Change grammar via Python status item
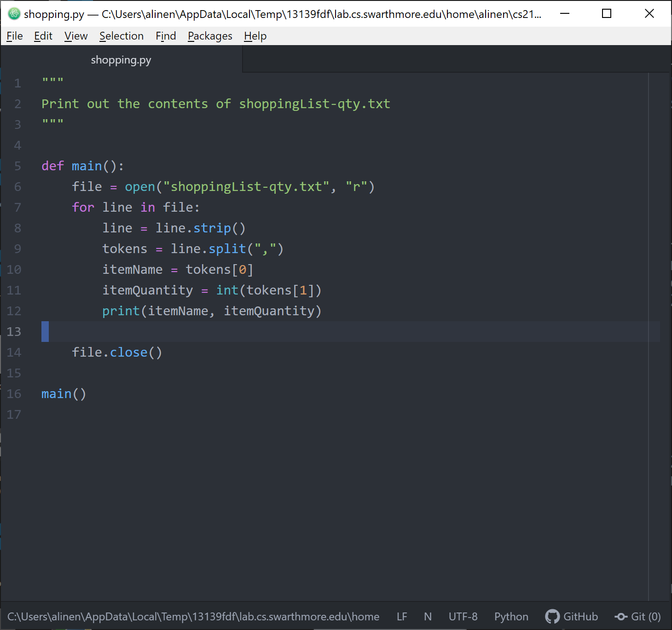Viewport: 672px width, 630px height. (x=511, y=617)
